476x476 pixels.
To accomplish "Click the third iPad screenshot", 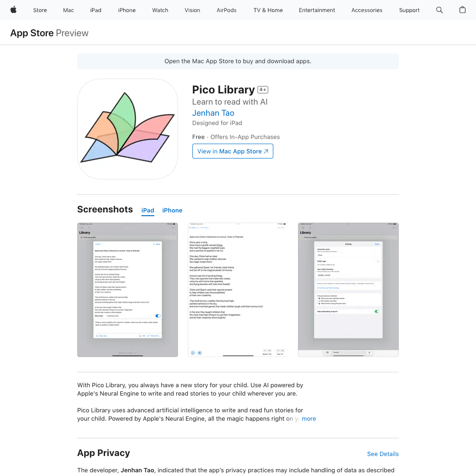I will coord(348,289).
